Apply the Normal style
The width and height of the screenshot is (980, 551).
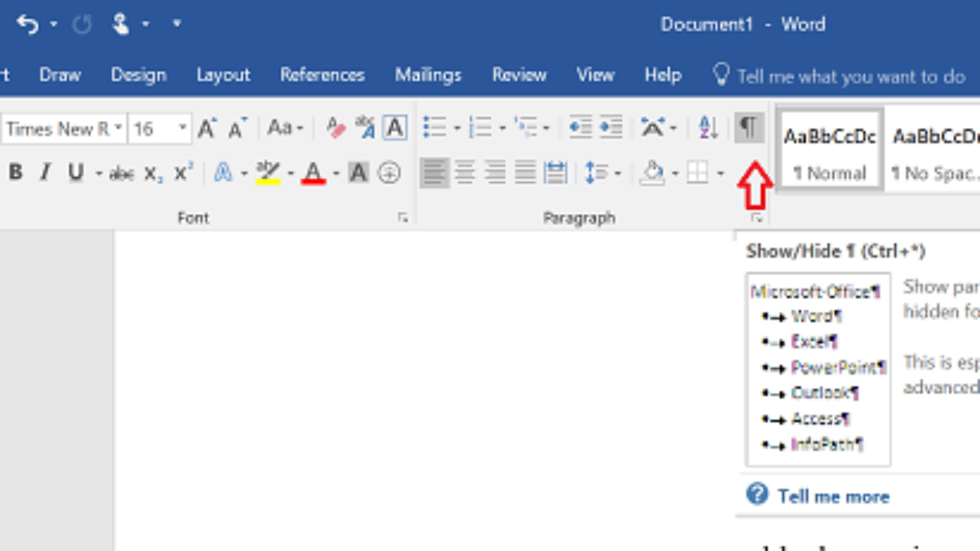[830, 150]
